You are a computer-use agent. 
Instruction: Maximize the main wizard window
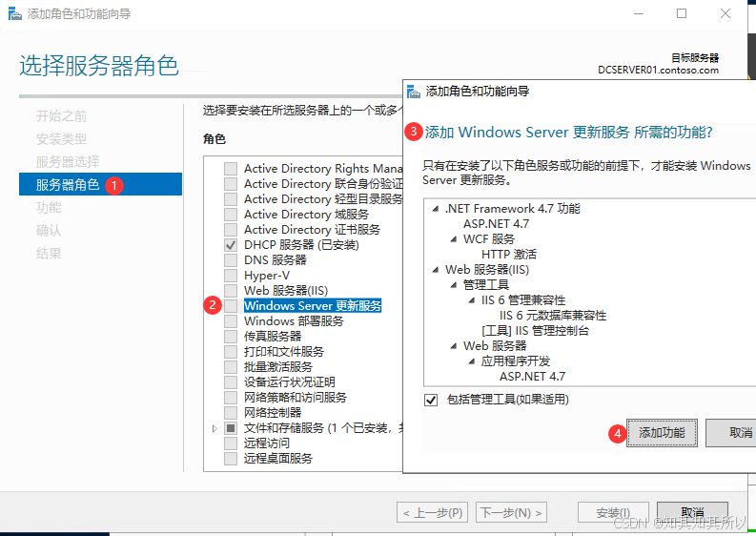(682, 13)
